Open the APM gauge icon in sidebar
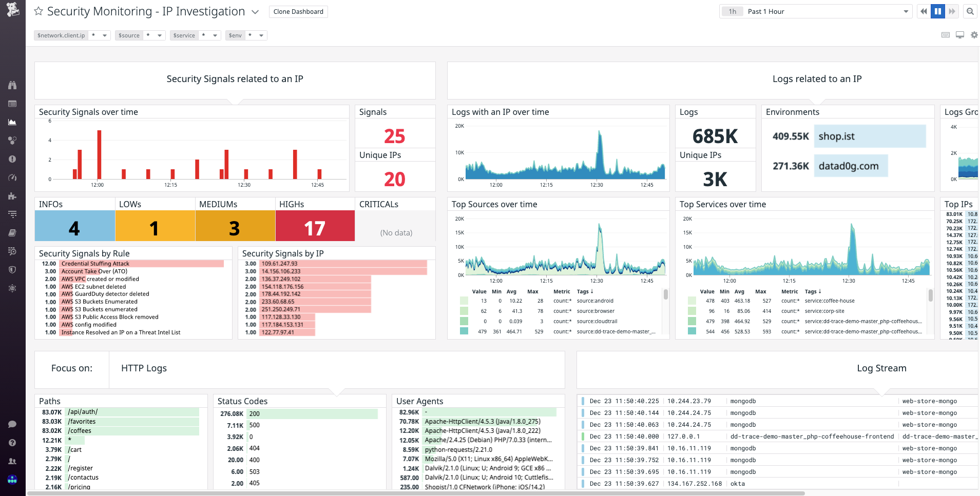The image size is (980, 496). point(12,177)
